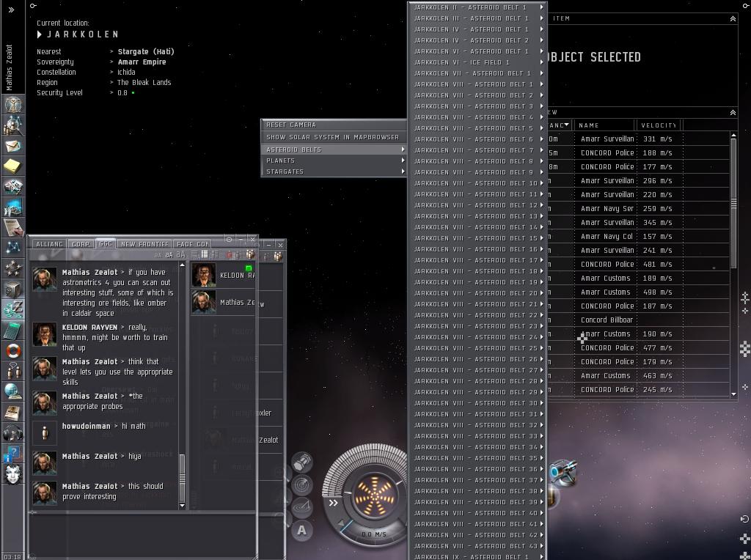Collapse the Selected Item panel chevron

pos(733,18)
